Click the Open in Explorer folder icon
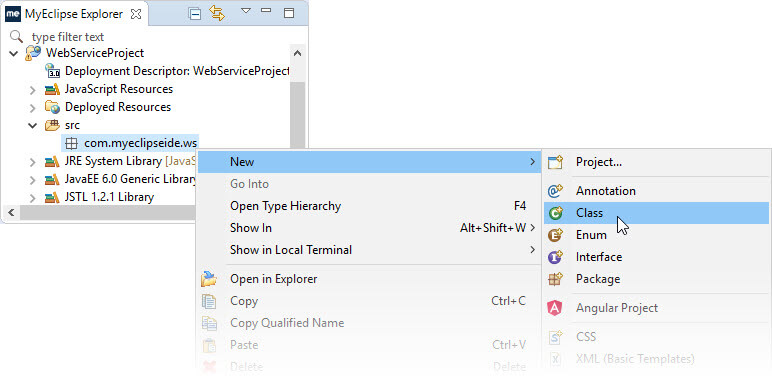The height and width of the screenshot is (378, 772). pos(209,279)
